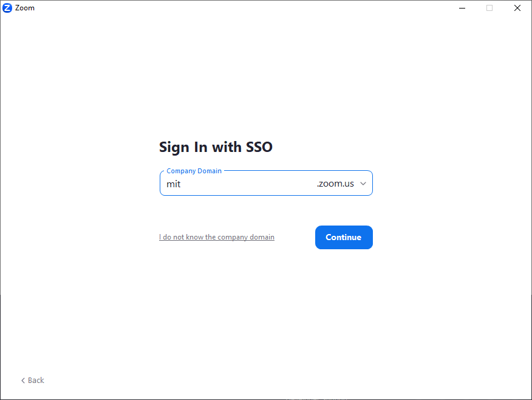Click the Zoom title bar label
Viewport: 532px width, 400px height.
26,8
